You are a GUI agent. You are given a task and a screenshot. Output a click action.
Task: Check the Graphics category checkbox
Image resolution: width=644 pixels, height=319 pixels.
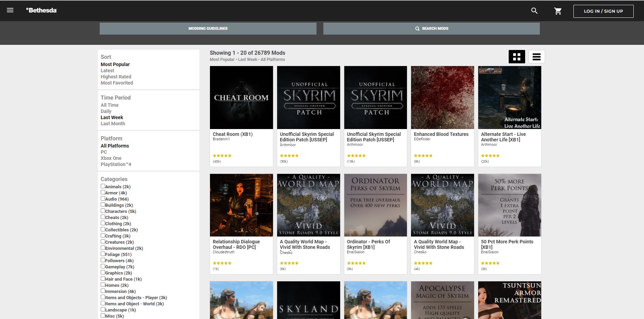[103, 272]
